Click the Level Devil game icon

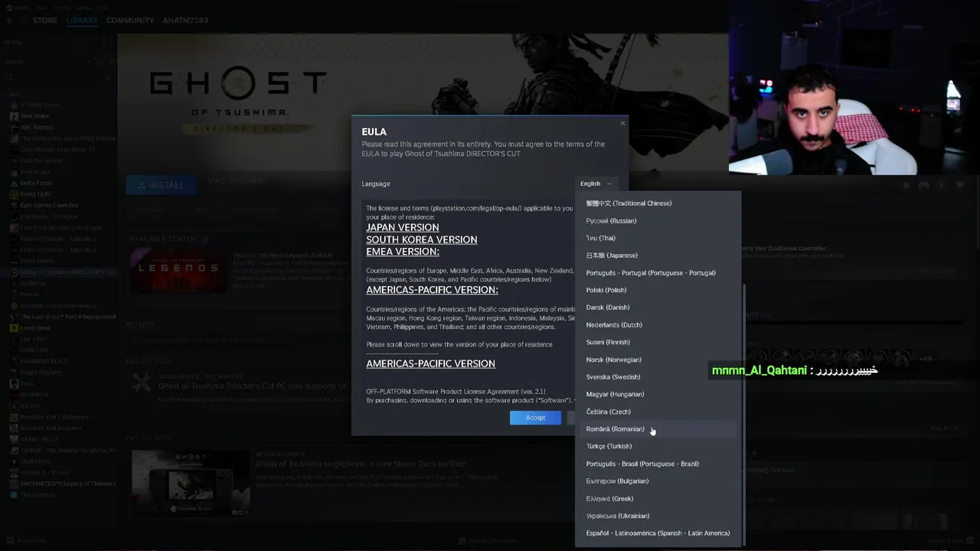pyautogui.click(x=14, y=328)
